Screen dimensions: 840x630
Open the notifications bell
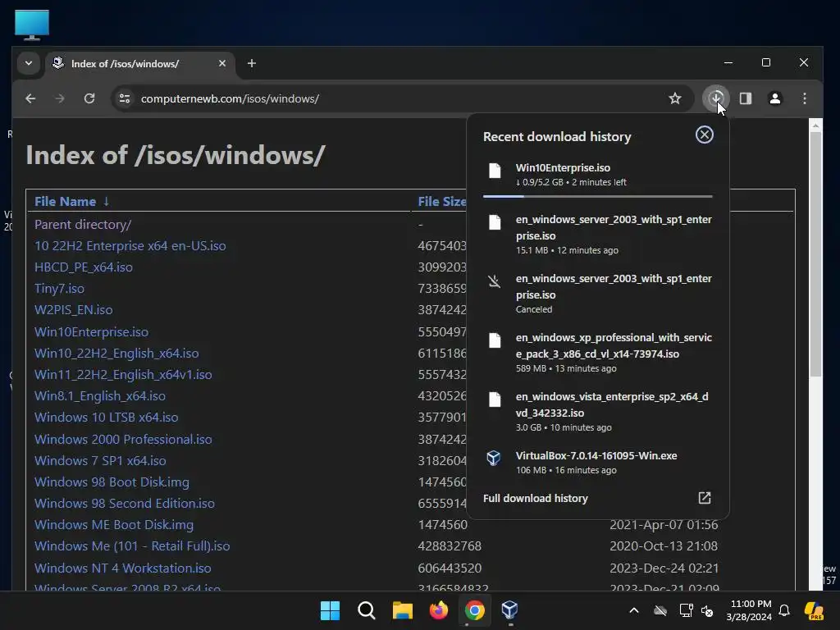click(x=784, y=610)
